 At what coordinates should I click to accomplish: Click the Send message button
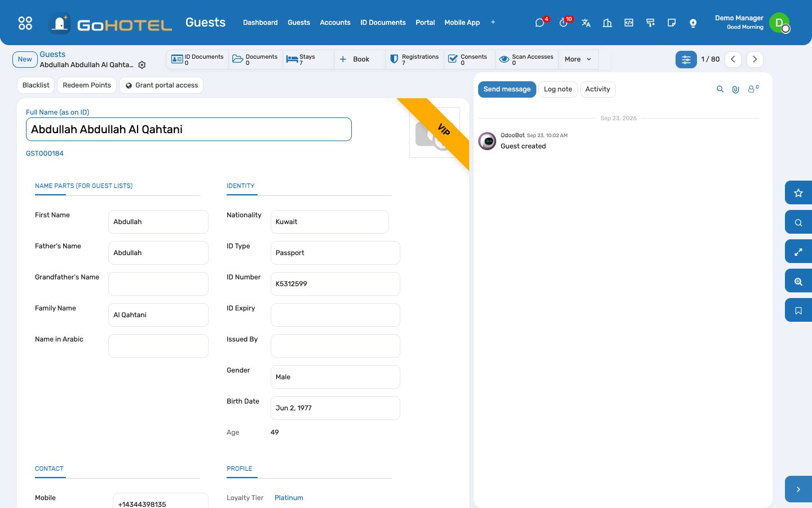pyautogui.click(x=507, y=89)
